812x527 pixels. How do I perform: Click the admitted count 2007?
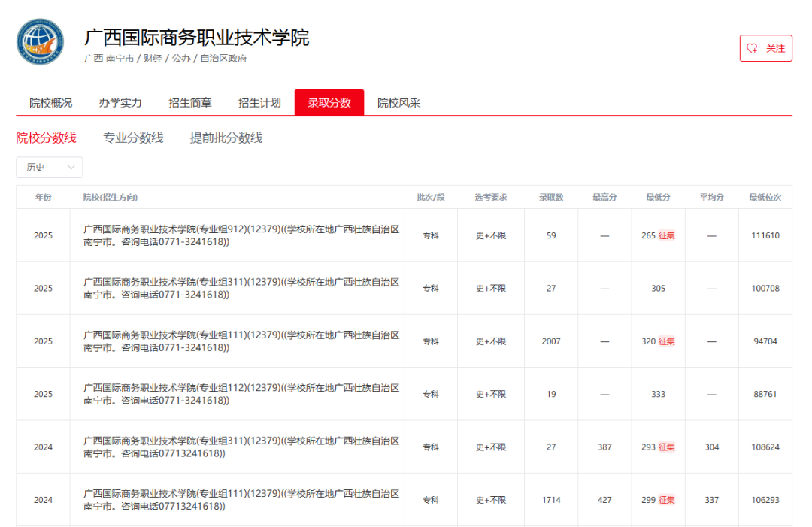[551, 341]
